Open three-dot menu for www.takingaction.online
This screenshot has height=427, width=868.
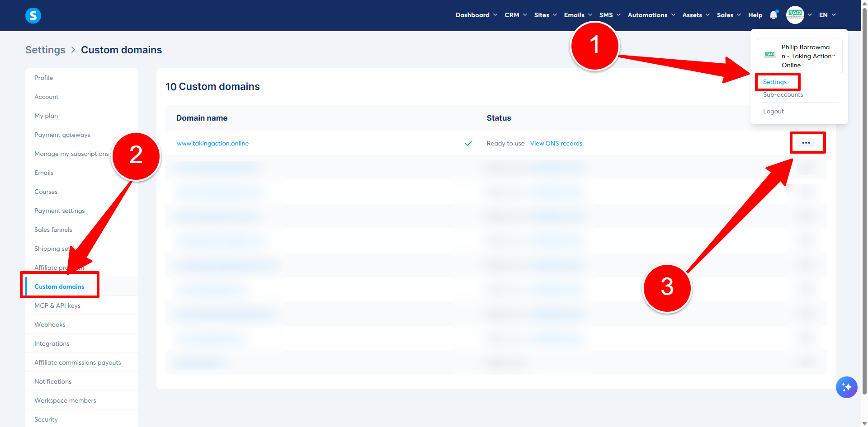(806, 143)
